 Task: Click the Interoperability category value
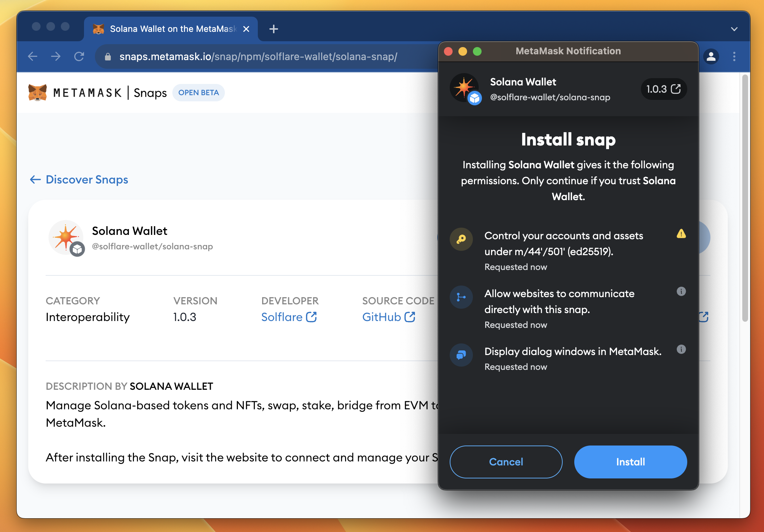[x=88, y=317]
